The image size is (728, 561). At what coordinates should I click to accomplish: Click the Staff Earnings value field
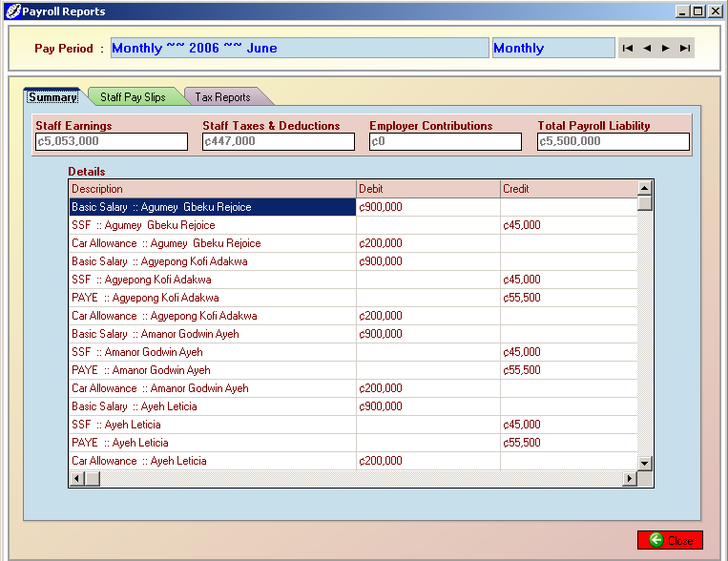coord(112,141)
